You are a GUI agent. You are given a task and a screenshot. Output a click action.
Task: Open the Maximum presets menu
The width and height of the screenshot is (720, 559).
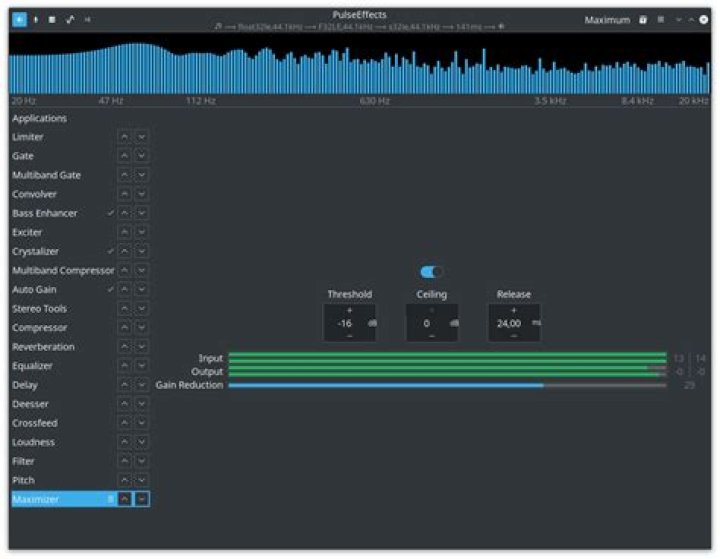coord(607,20)
